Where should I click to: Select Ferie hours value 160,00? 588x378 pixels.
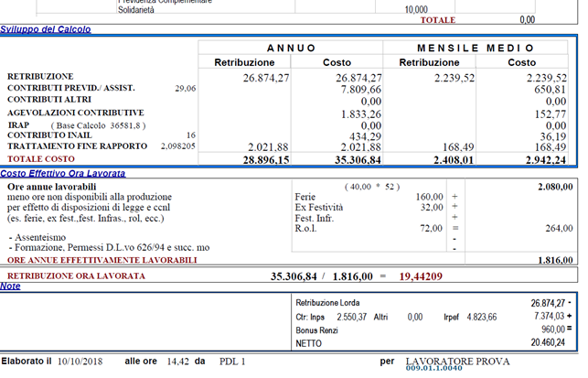430,197
